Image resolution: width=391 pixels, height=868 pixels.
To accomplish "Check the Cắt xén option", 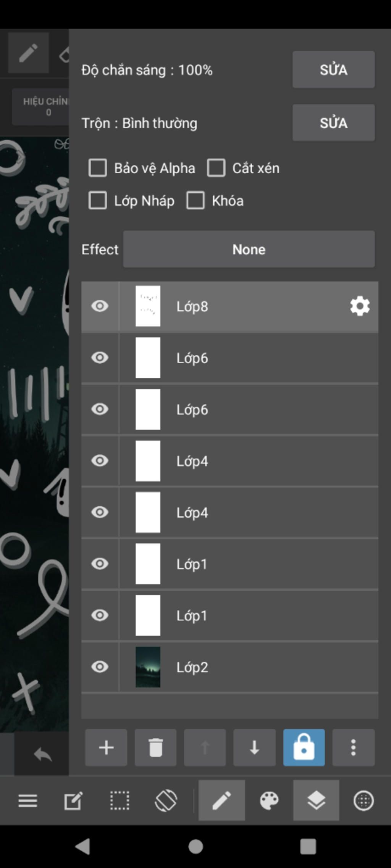I will click(216, 168).
